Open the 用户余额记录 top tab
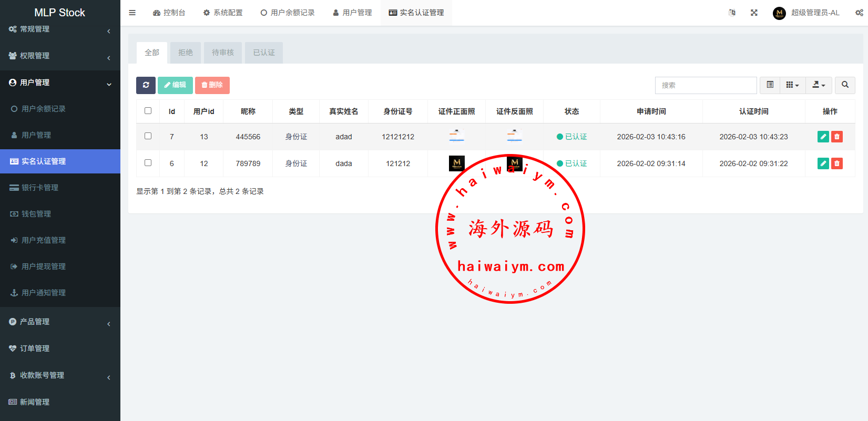Viewport: 868px width, 421px height. [x=288, y=13]
